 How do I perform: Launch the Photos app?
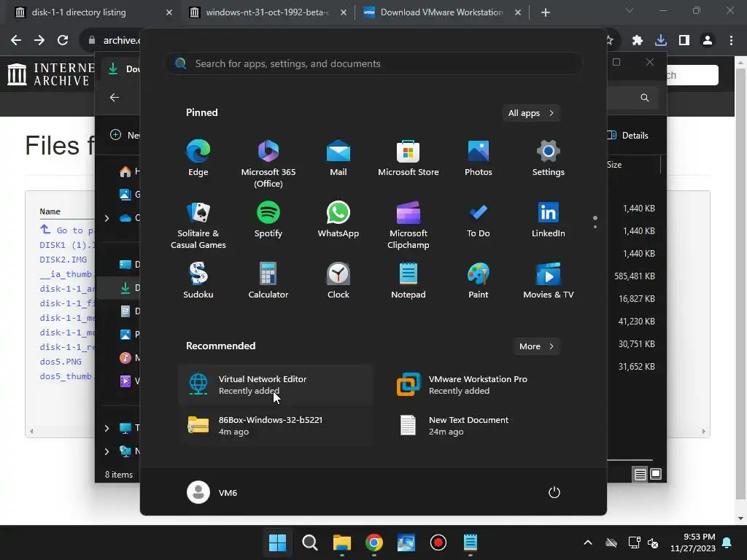pyautogui.click(x=479, y=158)
